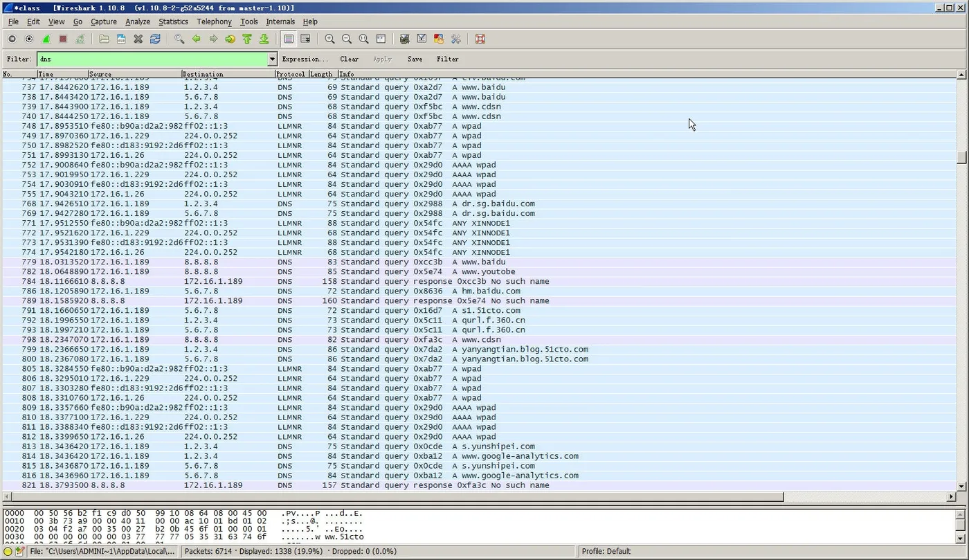Sort by the Protocol column header
This screenshot has width=969, height=560.
point(291,74)
